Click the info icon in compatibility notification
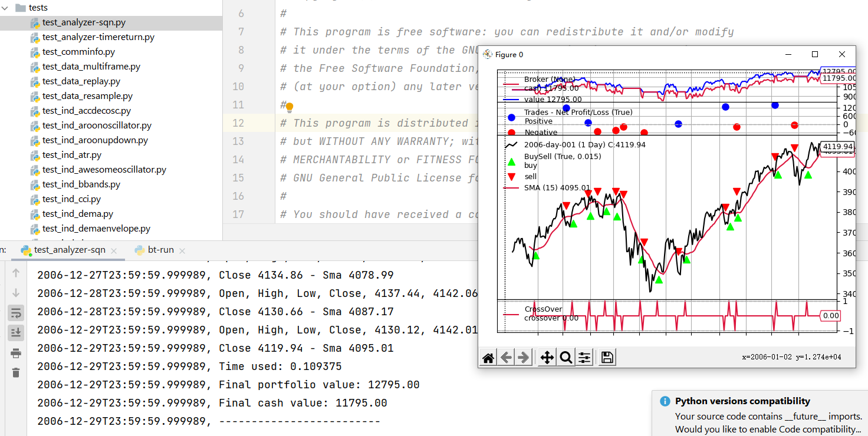Screen dimensions: 868x436 665,401
